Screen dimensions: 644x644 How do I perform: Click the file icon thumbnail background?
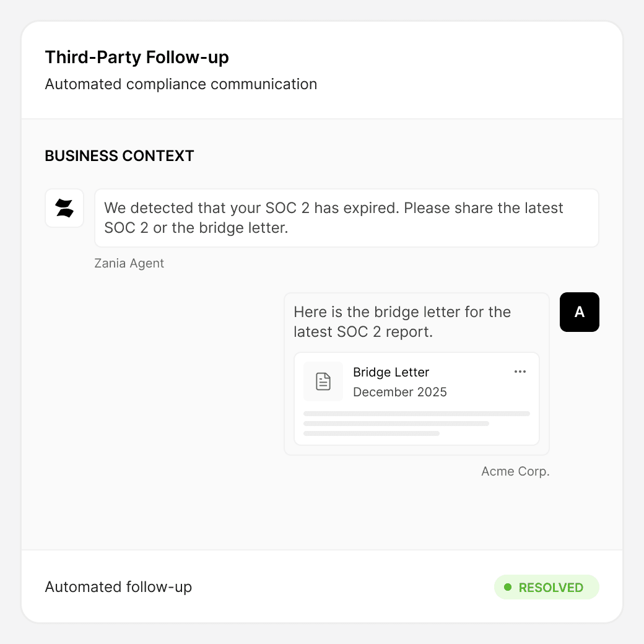coord(323,381)
